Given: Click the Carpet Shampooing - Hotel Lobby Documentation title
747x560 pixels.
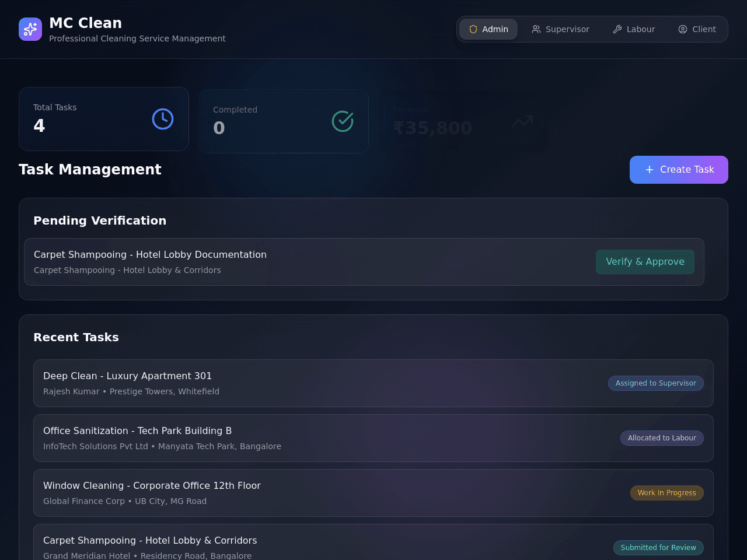Looking at the screenshot, I should [150, 255].
